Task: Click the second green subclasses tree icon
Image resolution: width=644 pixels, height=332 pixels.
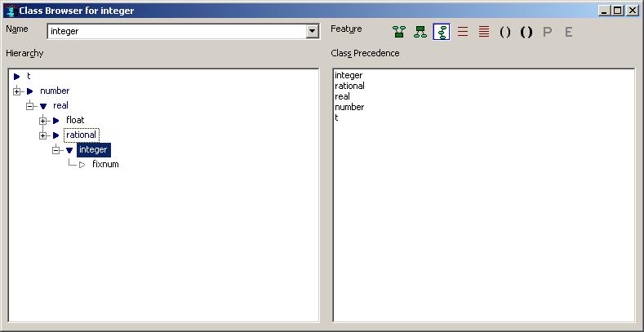Action: pos(420,32)
